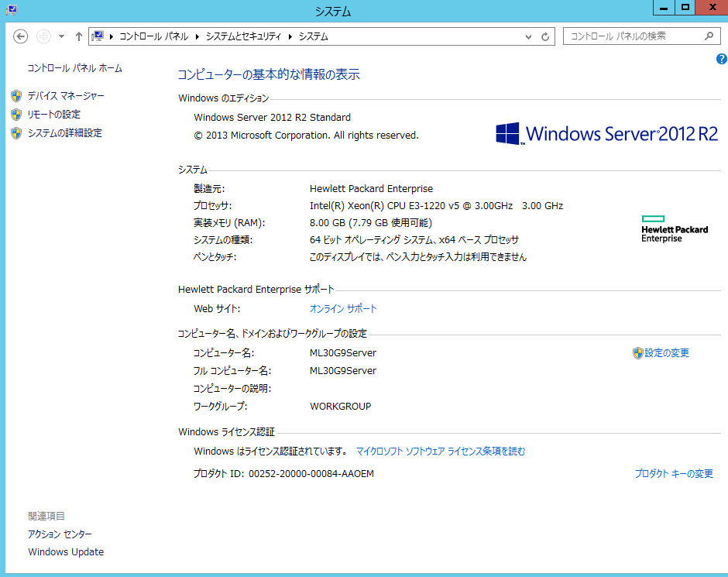Click shield icon beside リモートの設定
Screen dimensions: 728x577
(16, 115)
